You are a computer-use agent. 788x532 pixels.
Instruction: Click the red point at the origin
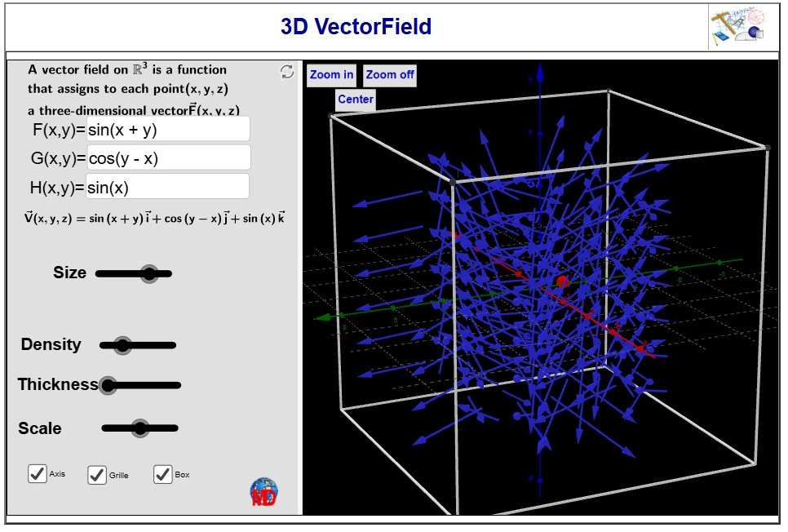click(x=562, y=282)
